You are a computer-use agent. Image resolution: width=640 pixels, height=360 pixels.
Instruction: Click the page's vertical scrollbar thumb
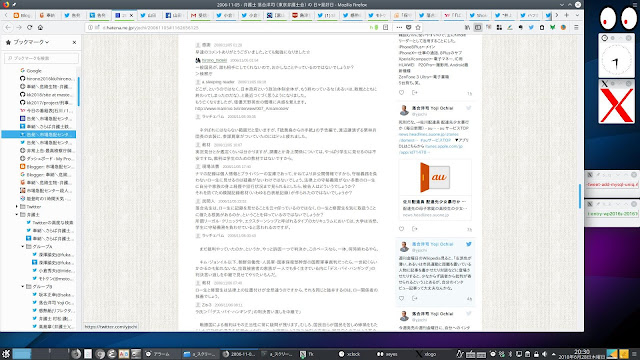pos(580,196)
